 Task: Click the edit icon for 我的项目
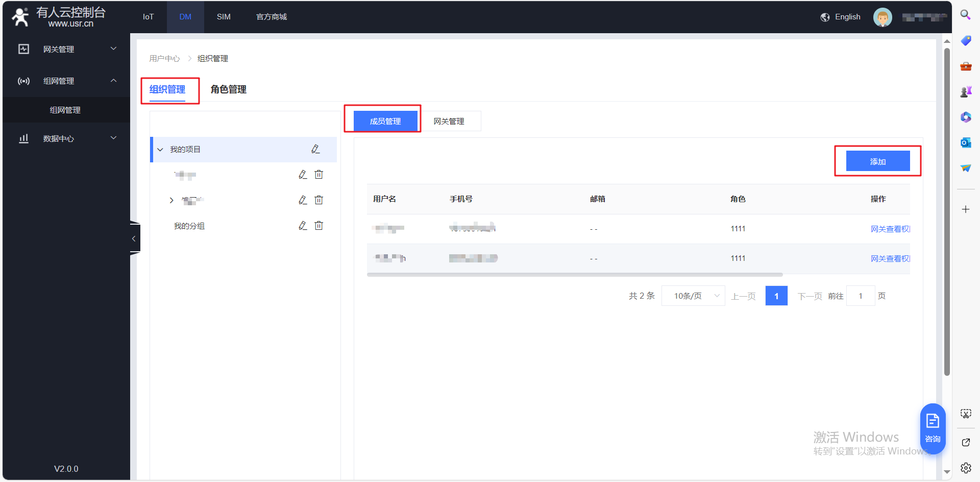pyautogui.click(x=315, y=149)
